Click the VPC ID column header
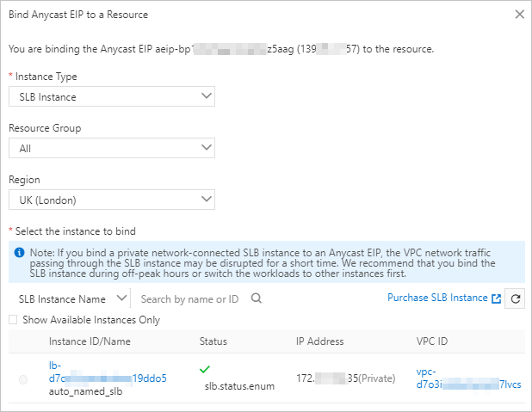Image resolution: width=532 pixels, height=412 pixels. 432,341
